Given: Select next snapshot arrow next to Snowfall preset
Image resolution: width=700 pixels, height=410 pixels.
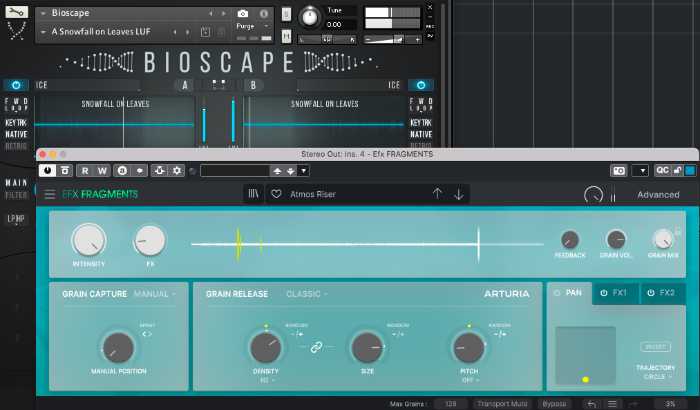Looking at the screenshot, I should pyautogui.click(x=188, y=32).
